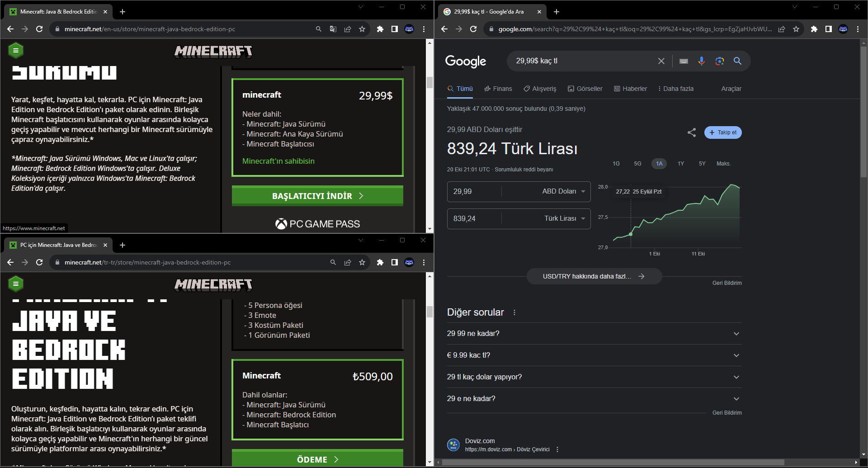This screenshot has height=468, width=868.
Task: Open Araçlar search tools
Action: [x=731, y=89]
